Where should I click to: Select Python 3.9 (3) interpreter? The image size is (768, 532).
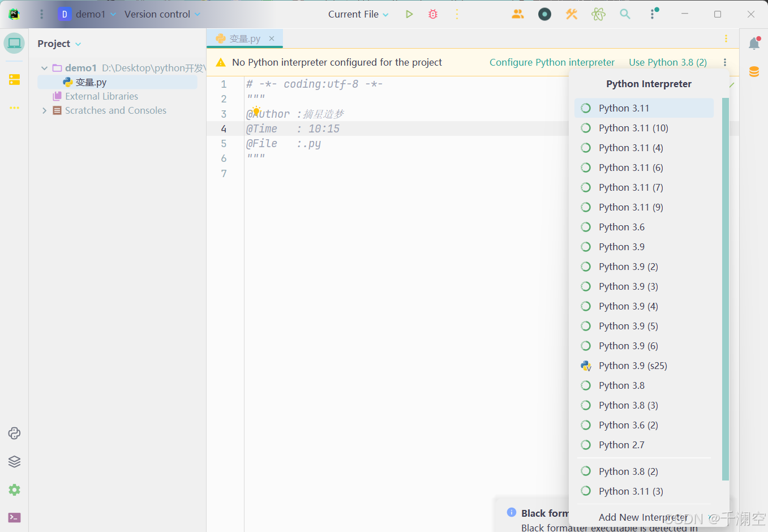point(644,286)
